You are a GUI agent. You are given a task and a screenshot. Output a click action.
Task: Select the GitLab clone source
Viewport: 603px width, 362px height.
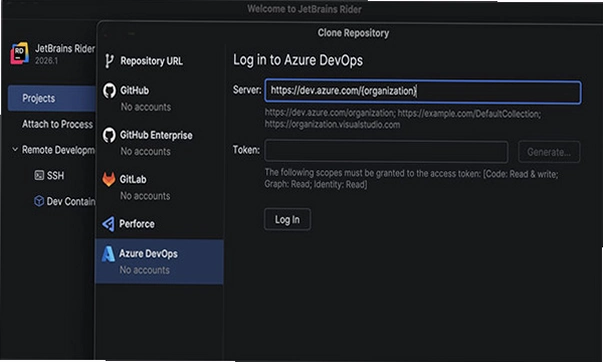159,187
